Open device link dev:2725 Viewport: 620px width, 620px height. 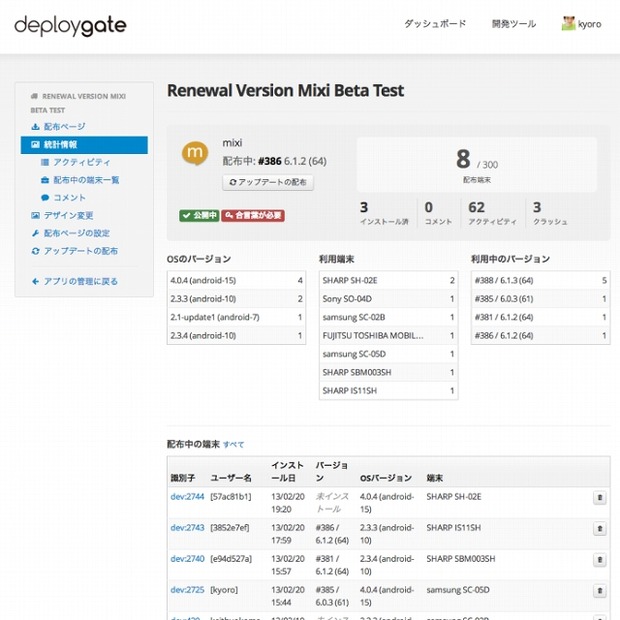click(187, 590)
